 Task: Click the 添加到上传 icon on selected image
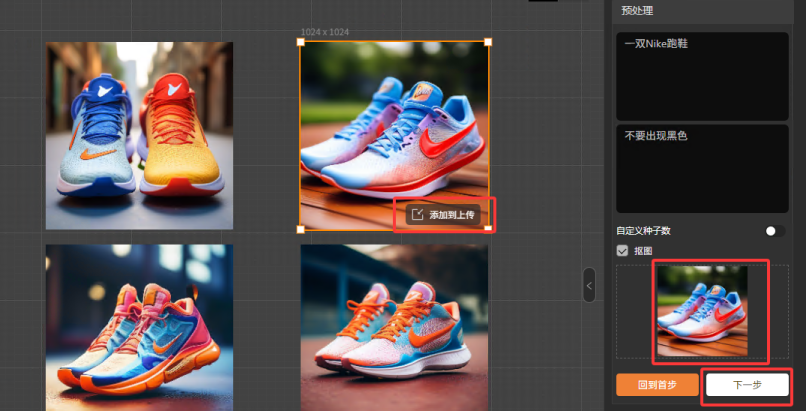click(x=418, y=215)
